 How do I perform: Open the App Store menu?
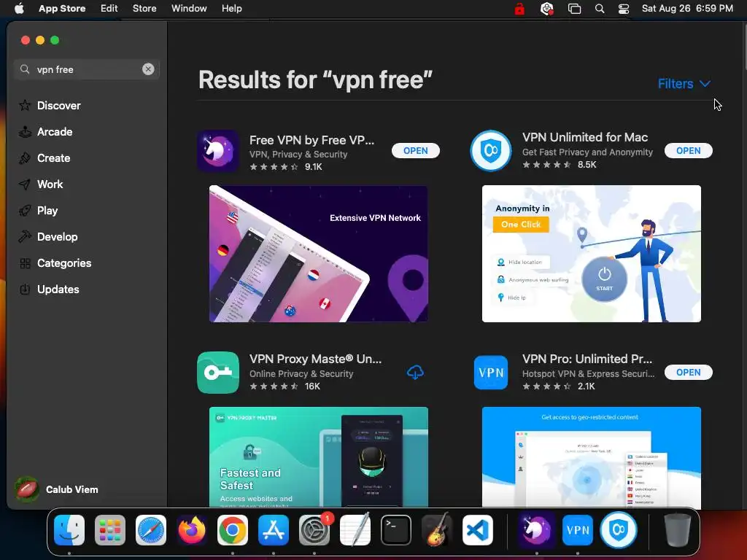pyautogui.click(x=62, y=9)
